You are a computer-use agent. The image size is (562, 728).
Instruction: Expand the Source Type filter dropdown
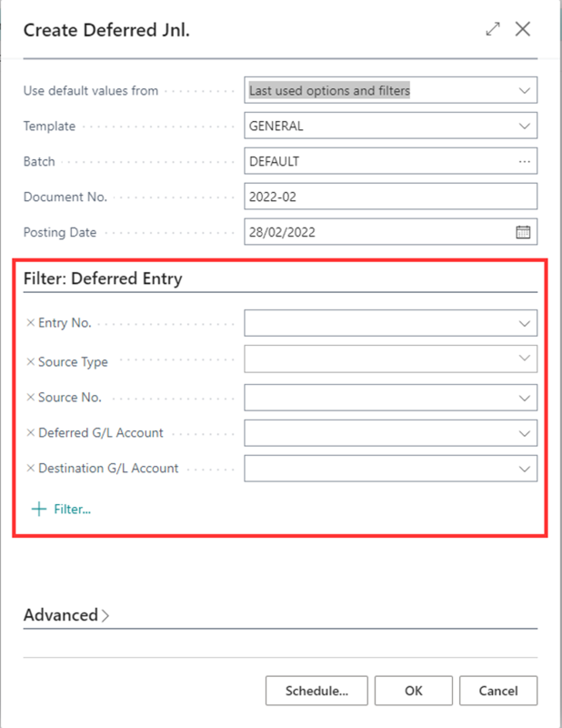[524, 359]
